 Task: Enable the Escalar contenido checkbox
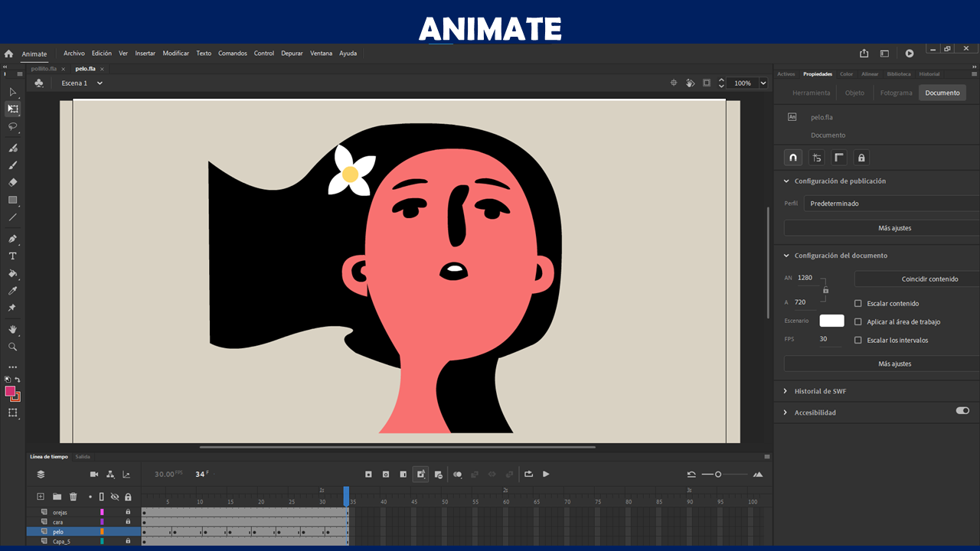coord(858,304)
